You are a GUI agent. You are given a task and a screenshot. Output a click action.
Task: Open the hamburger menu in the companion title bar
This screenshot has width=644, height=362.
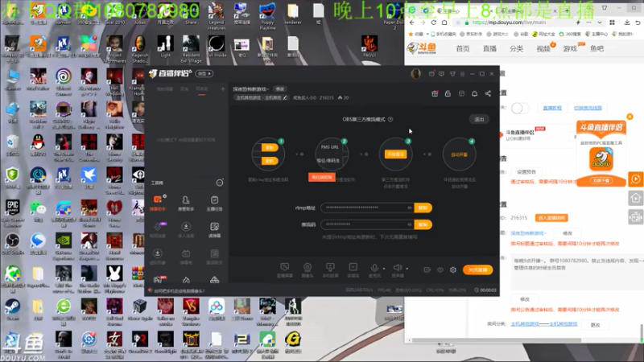[x=462, y=74]
